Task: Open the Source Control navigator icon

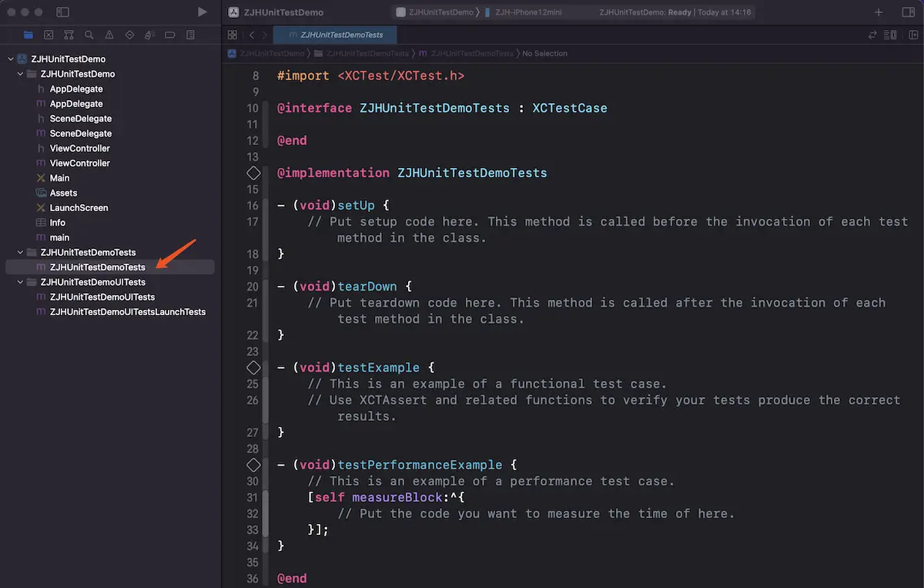Action: 49,35
